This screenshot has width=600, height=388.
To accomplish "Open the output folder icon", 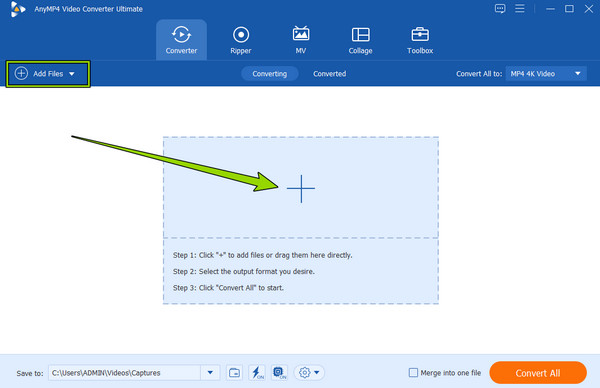I will coord(235,373).
